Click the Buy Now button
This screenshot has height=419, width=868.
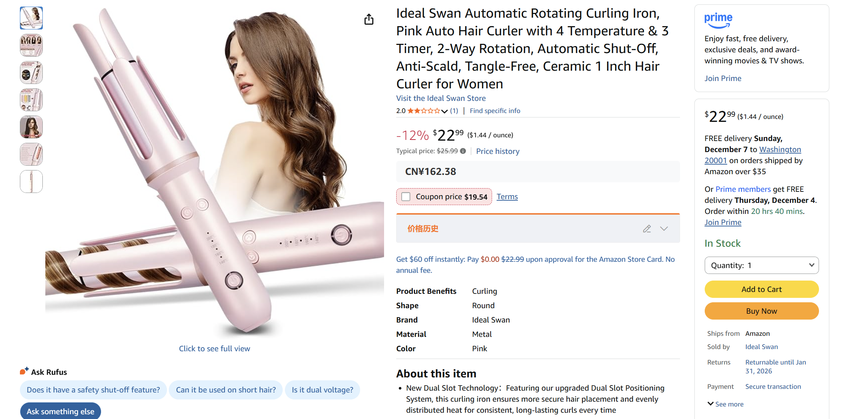761,311
